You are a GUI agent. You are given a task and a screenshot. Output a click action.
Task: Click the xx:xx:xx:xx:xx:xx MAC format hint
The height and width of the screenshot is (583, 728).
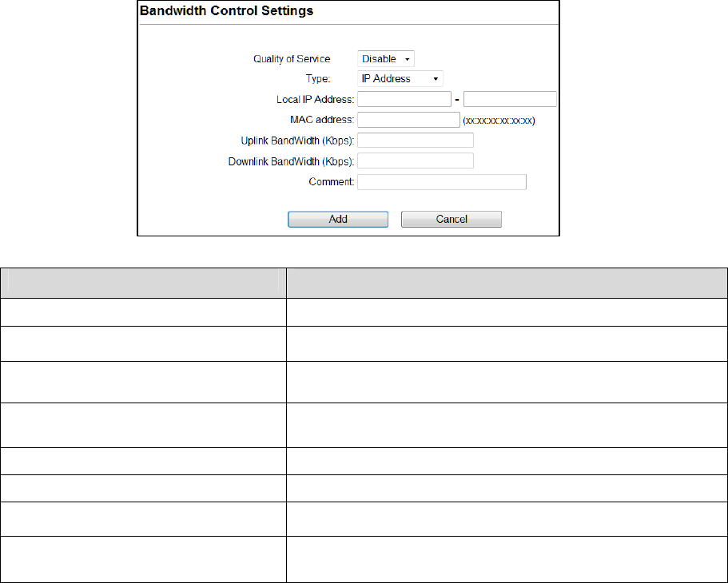click(x=499, y=121)
